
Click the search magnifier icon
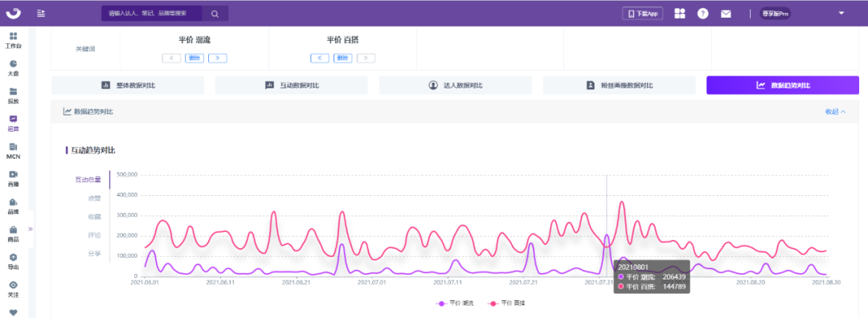point(215,14)
